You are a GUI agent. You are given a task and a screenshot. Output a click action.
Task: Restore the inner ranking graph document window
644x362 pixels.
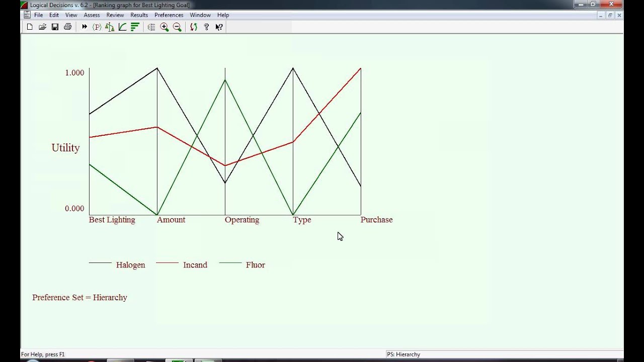pyautogui.click(x=610, y=15)
